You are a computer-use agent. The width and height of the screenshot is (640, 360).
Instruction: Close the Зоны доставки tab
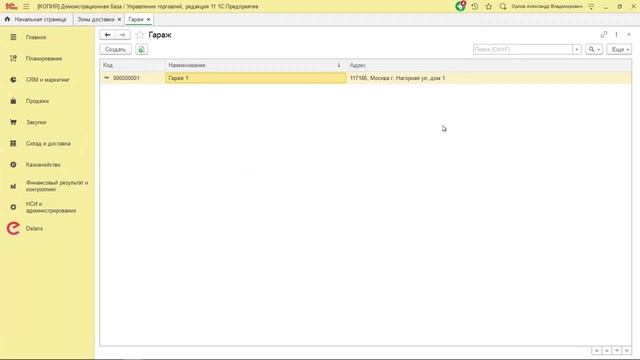click(x=119, y=19)
